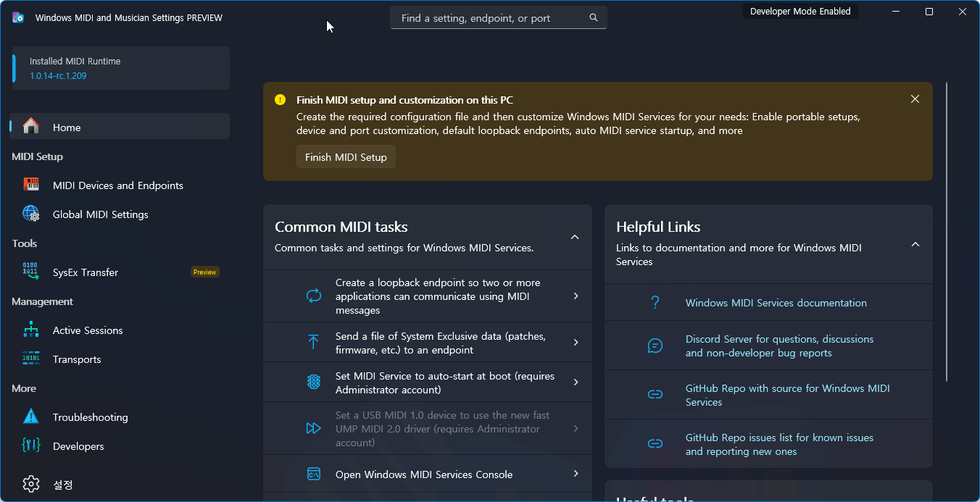
Task: Open chevron for Set MIDI Service auto-start
Action: pos(576,382)
